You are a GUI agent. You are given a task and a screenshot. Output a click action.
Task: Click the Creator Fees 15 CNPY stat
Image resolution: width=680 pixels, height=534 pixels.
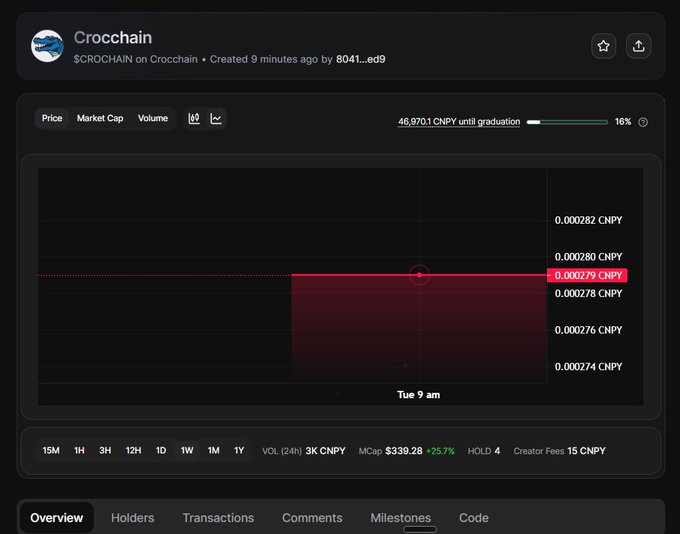point(559,451)
